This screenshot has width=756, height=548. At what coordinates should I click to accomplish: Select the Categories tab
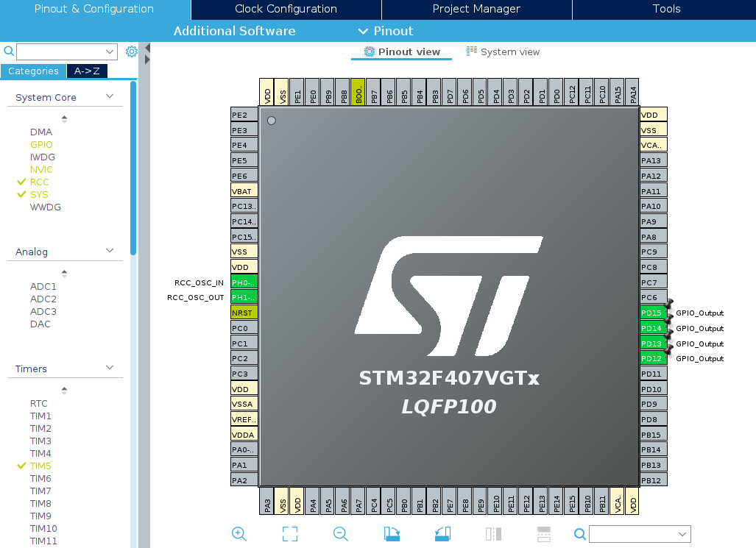click(x=33, y=71)
